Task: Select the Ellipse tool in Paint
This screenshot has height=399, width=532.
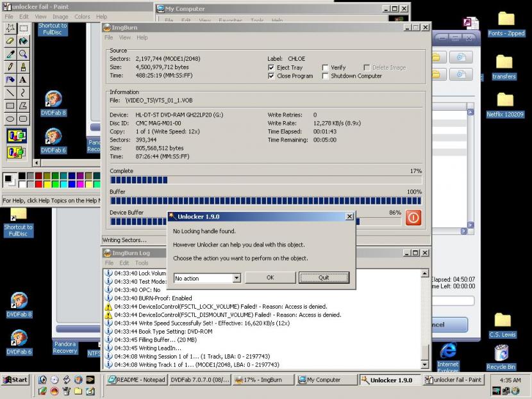Action: [x=10, y=118]
